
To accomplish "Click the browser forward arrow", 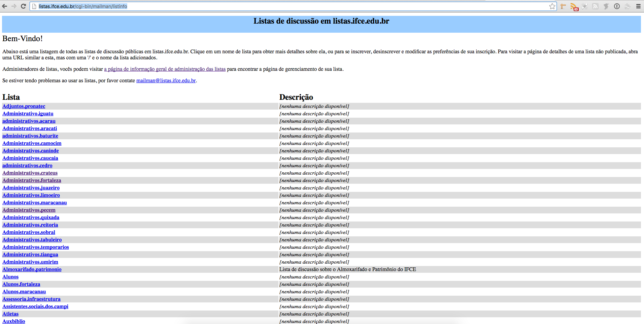I will [x=14, y=6].
